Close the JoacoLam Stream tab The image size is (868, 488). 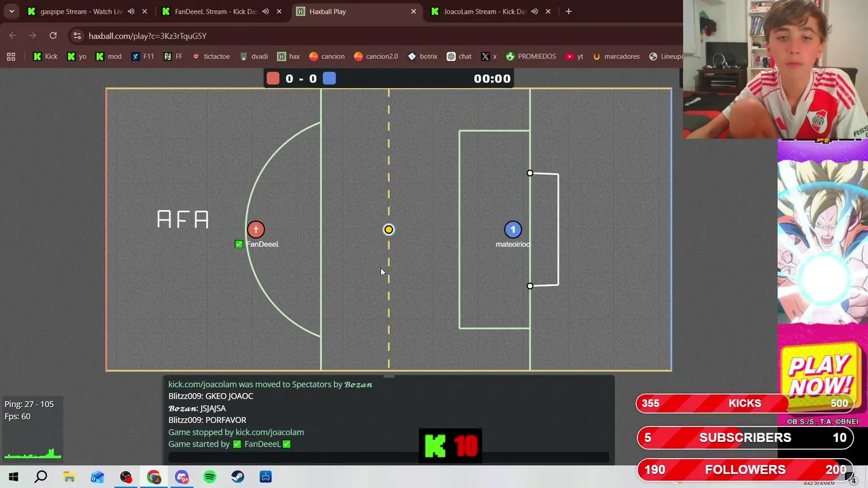[x=548, y=12]
